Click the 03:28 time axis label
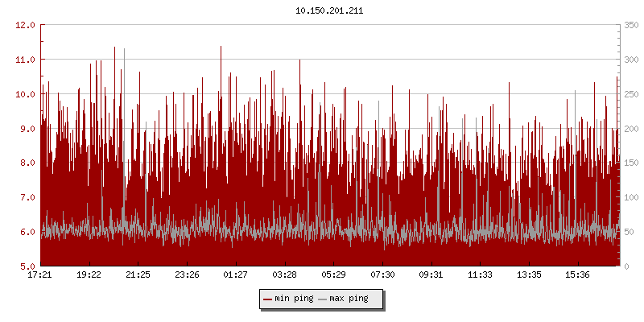This screenshot has width=644, height=322. 284,275
